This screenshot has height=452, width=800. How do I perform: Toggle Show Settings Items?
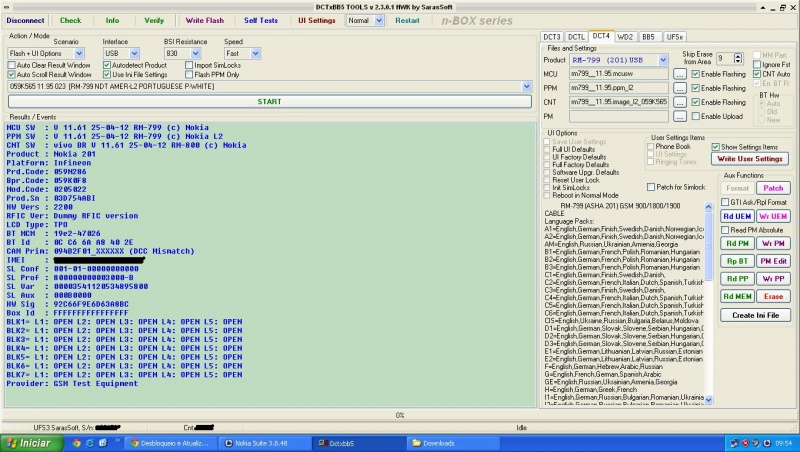point(715,147)
